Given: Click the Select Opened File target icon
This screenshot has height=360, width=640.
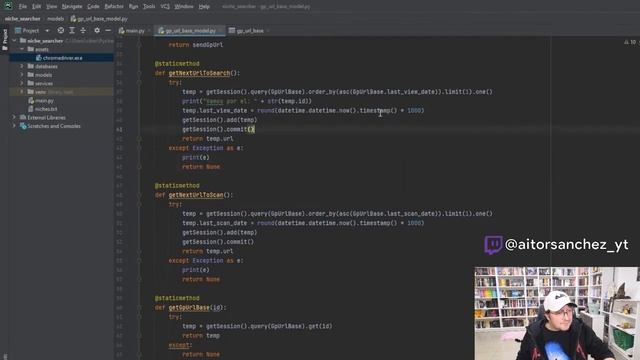Looking at the screenshot, I should click(x=60, y=31).
